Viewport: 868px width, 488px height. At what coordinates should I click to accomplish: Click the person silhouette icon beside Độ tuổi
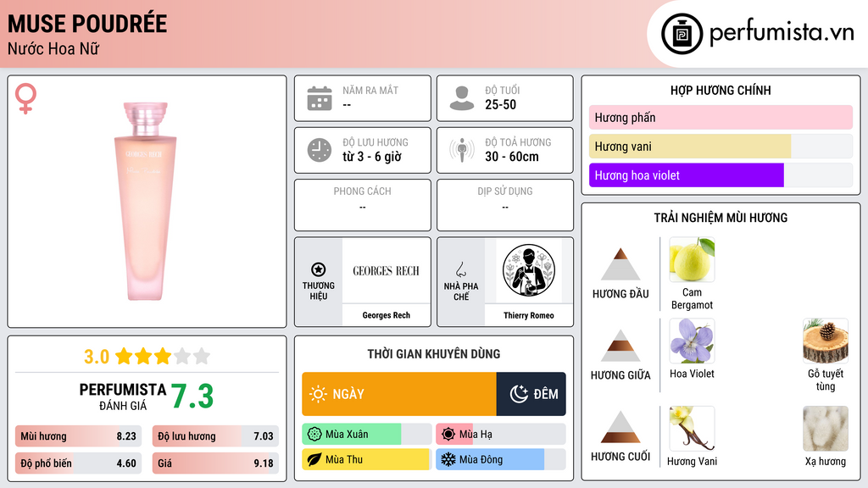[462, 98]
